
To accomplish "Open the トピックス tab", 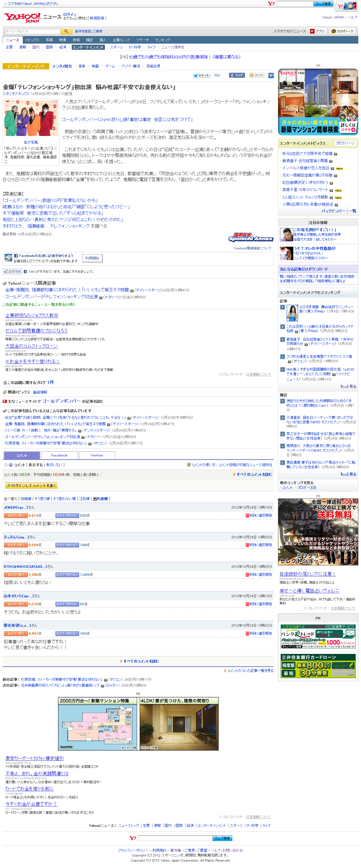I will pos(32,40).
